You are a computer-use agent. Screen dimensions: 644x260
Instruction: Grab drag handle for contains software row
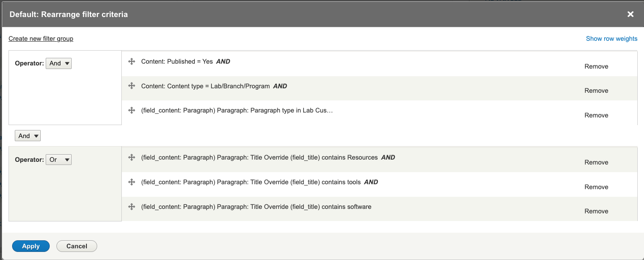pos(132,207)
